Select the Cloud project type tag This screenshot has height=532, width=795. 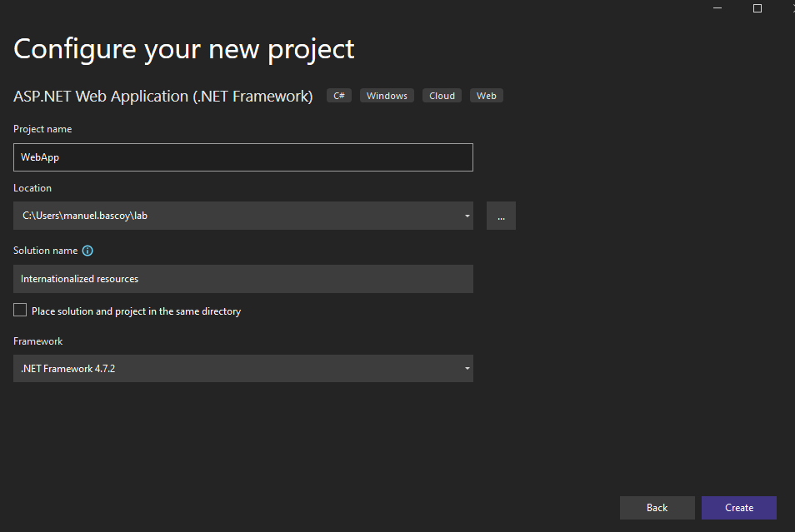tap(442, 96)
